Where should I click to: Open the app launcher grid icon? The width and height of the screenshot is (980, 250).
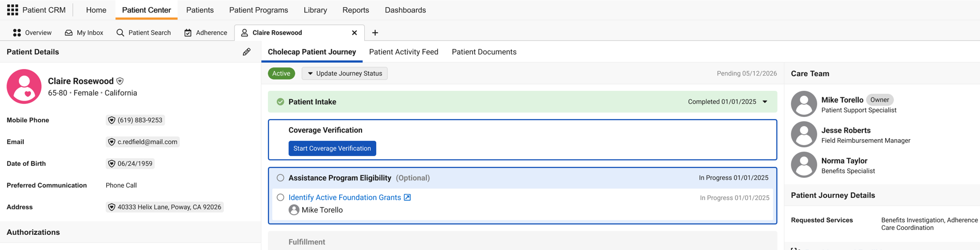(x=13, y=10)
